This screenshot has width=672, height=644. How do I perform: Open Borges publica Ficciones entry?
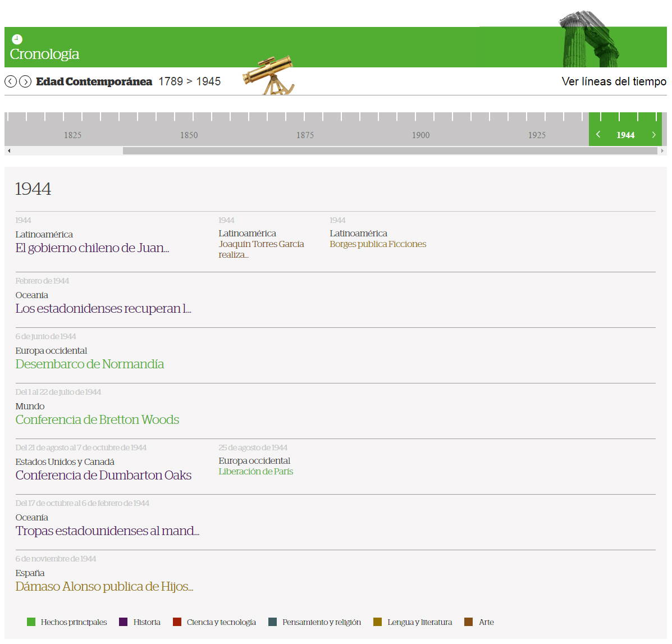378,244
